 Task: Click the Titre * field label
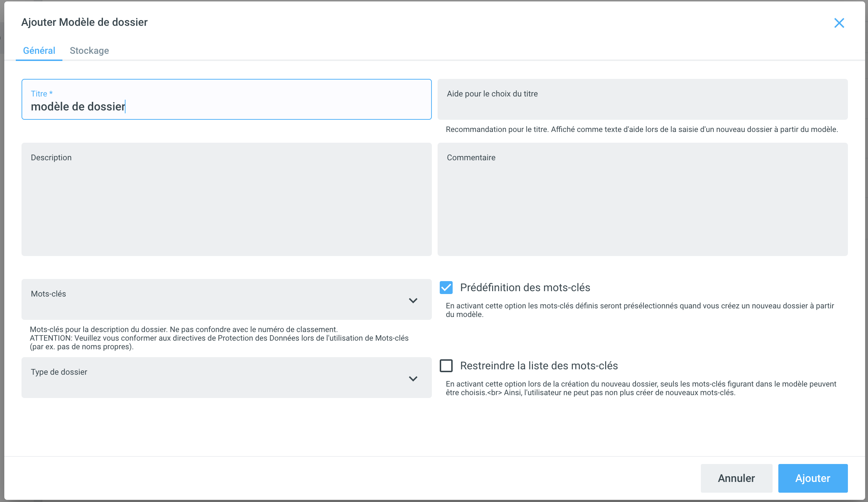click(x=42, y=94)
